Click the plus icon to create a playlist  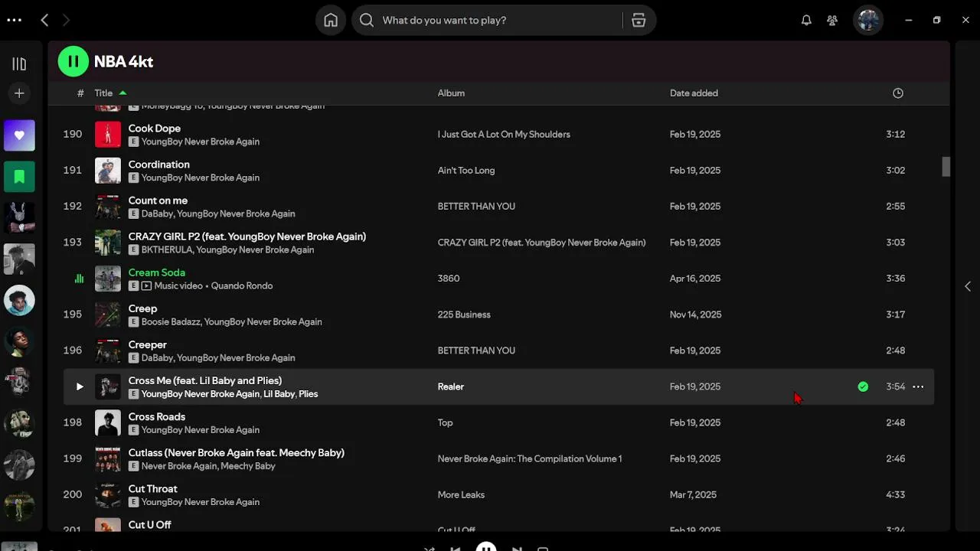pyautogui.click(x=19, y=93)
